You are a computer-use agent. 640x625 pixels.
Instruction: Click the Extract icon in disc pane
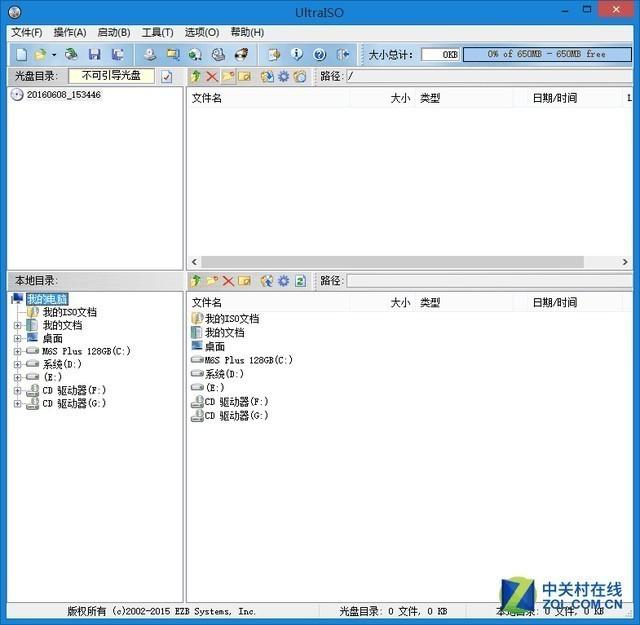pos(267,76)
